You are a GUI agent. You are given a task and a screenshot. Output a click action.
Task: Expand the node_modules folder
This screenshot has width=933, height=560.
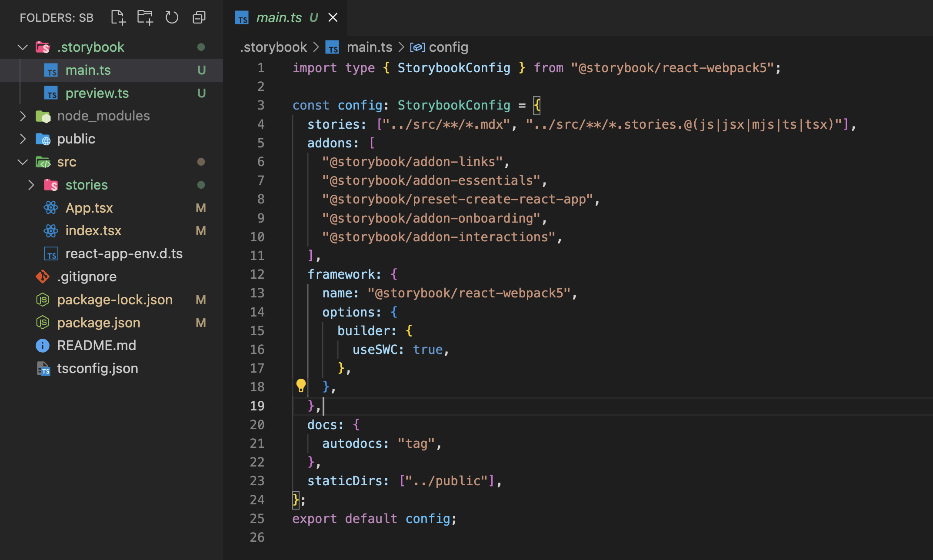pyautogui.click(x=23, y=116)
